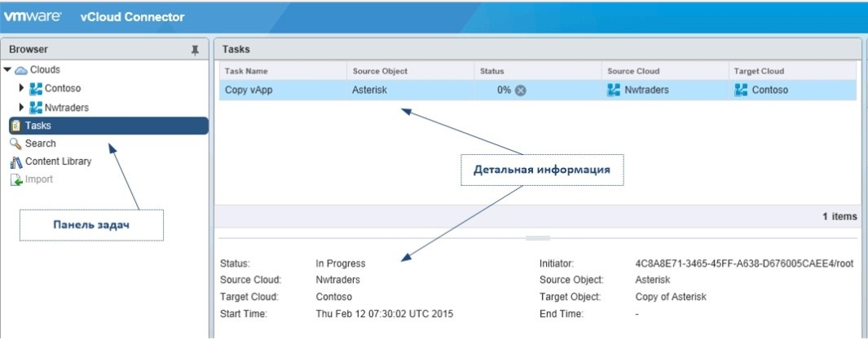Click the '1 items' count label
This screenshot has width=868, height=340.
click(839, 217)
